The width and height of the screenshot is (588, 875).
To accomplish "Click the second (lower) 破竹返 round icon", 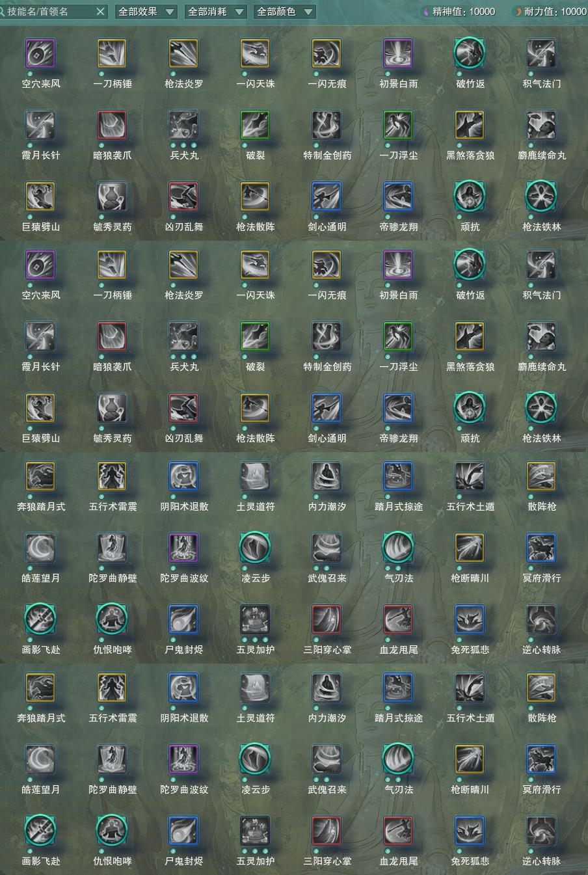I will (470, 265).
